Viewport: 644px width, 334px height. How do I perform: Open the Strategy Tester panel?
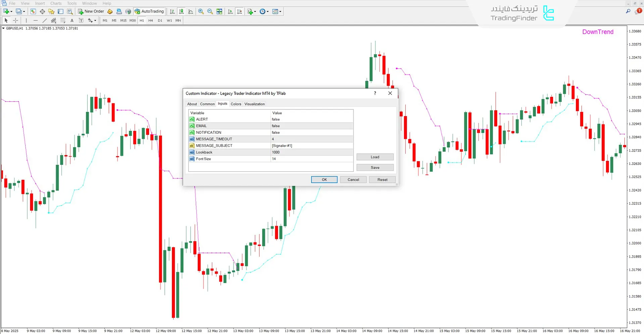[70, 11]
